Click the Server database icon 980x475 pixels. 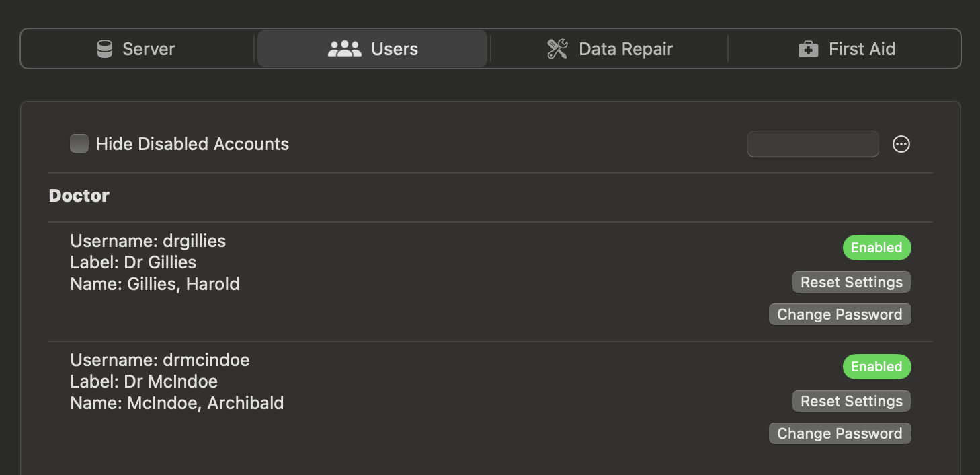[x=105, y=49]
